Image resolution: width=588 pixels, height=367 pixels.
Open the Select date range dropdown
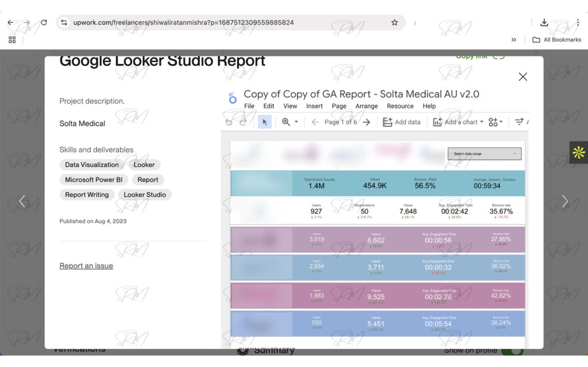click(485, 154)
